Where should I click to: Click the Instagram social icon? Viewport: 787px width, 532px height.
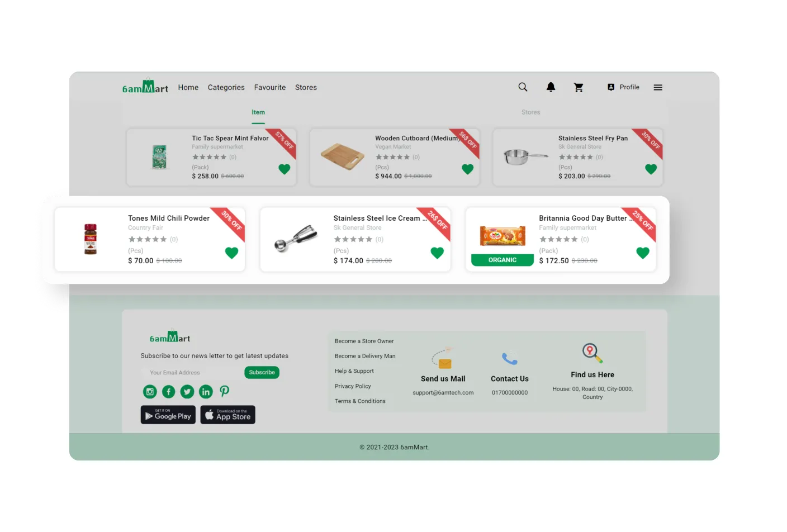(150, 392)
